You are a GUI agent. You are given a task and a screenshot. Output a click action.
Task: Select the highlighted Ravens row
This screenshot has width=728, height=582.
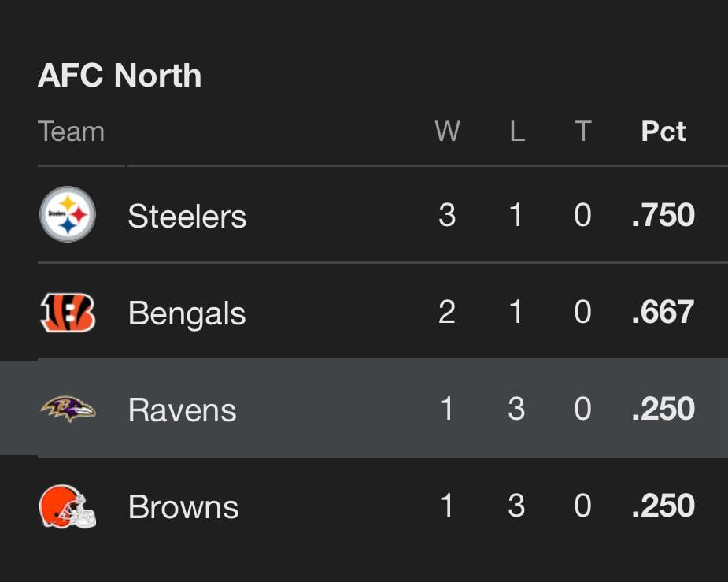[x=364, y=409]
